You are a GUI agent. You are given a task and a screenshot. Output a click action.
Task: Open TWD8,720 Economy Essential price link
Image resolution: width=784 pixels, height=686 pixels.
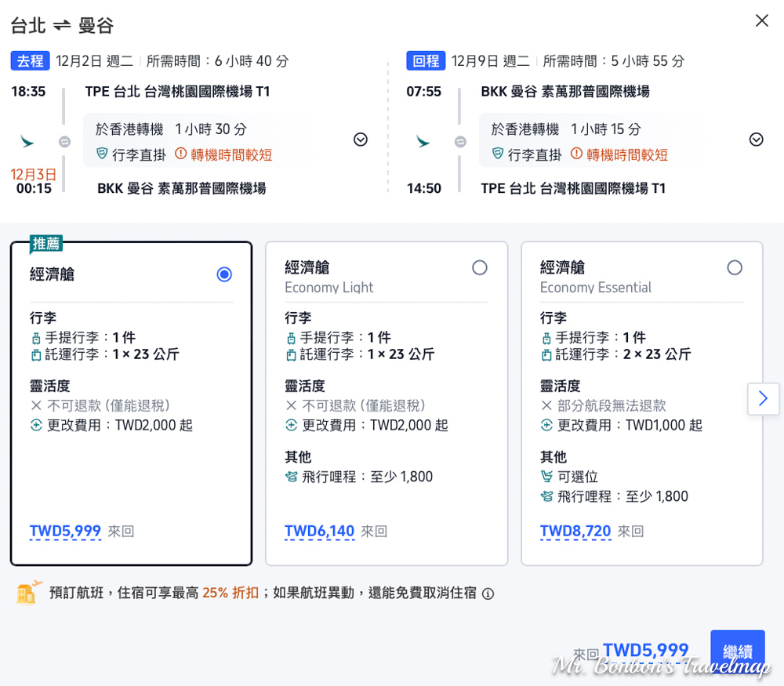575,532
